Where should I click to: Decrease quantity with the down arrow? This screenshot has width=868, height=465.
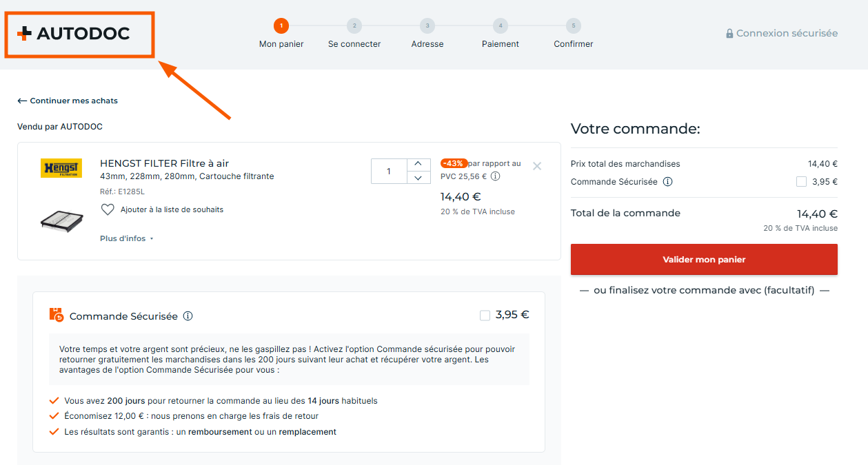tap(418, 178)
